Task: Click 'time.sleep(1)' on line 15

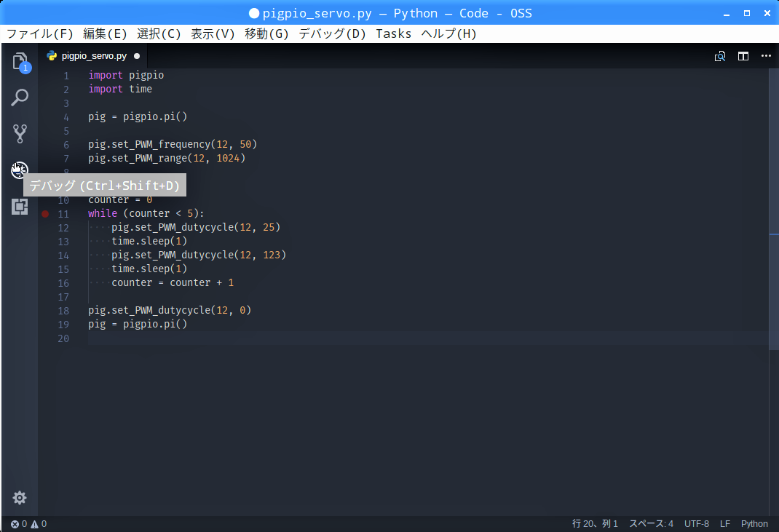Action: tap(149, 269)
